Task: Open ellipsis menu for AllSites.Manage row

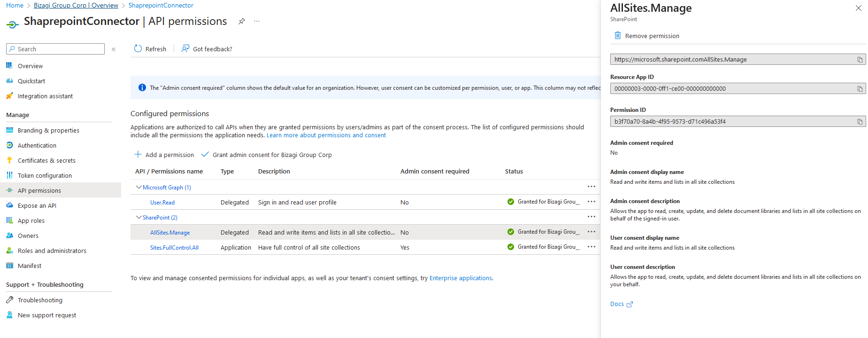Action: (x=591, y=232)
